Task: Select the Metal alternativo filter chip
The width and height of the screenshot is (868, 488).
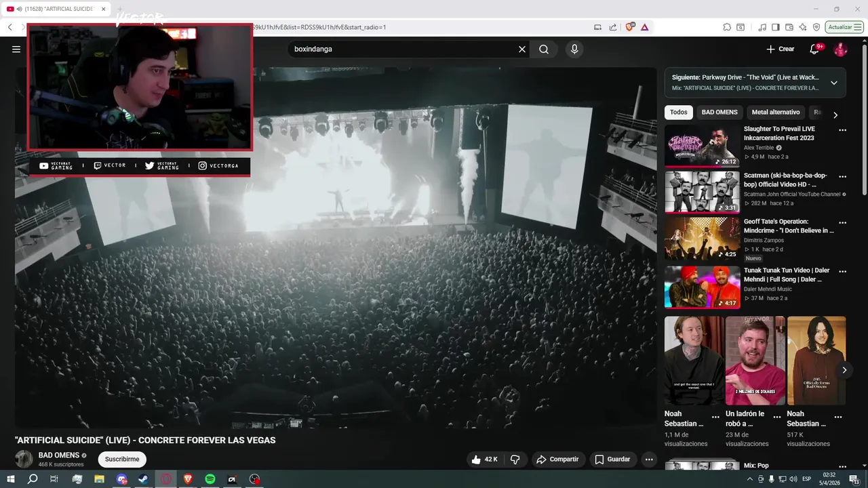Action: (776, 113)
